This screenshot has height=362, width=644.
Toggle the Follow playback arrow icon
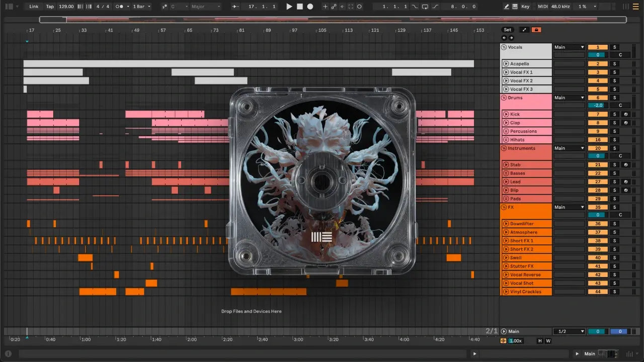point(235,7)
